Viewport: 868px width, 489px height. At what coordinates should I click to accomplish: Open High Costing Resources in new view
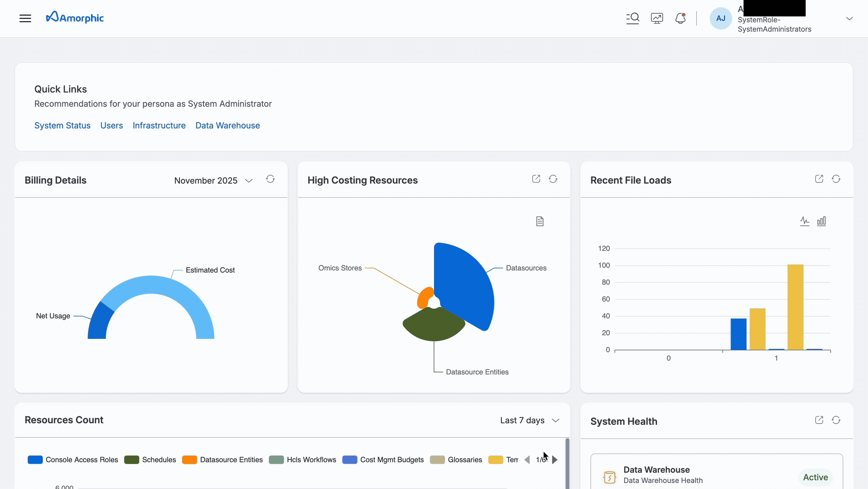(x=536, y=179)
